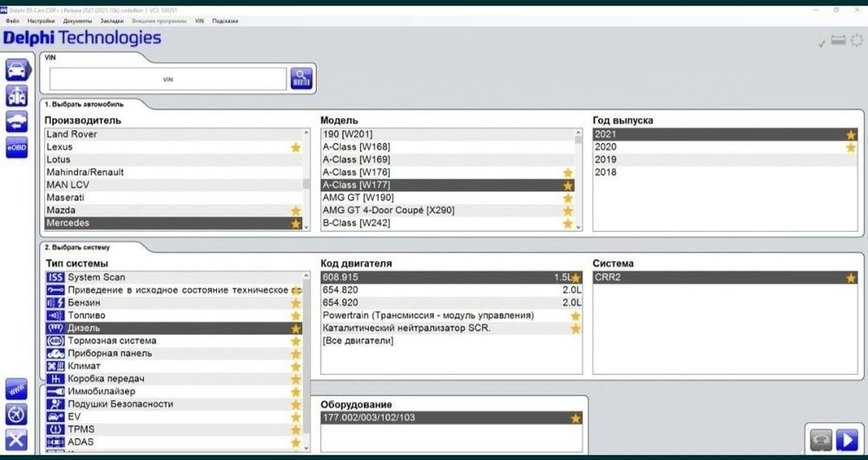
Task: Toggle favorite star for AMG GT [W190]
Action: (568, 198)
